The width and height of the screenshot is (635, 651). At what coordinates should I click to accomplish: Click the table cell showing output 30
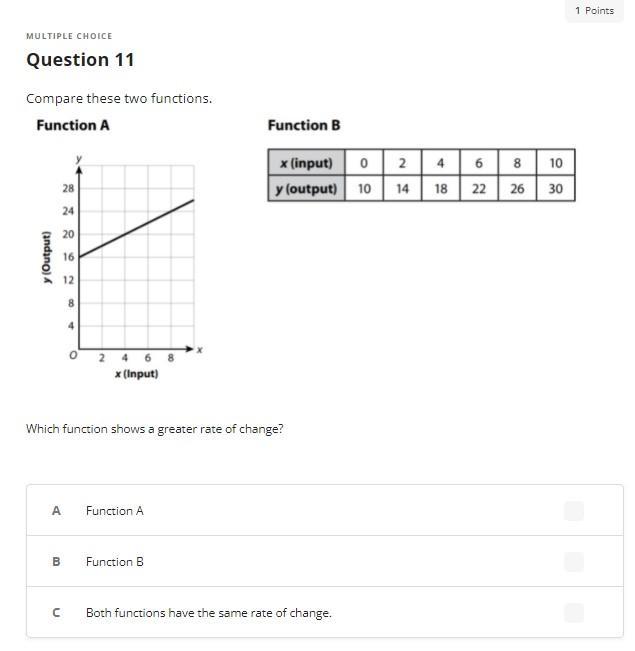pos(555,188)
